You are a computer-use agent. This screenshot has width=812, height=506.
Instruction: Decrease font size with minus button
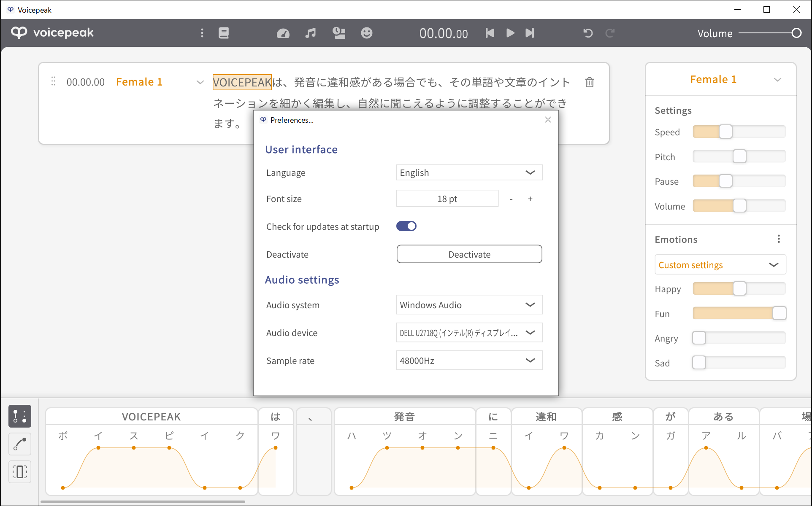point(511,199)
